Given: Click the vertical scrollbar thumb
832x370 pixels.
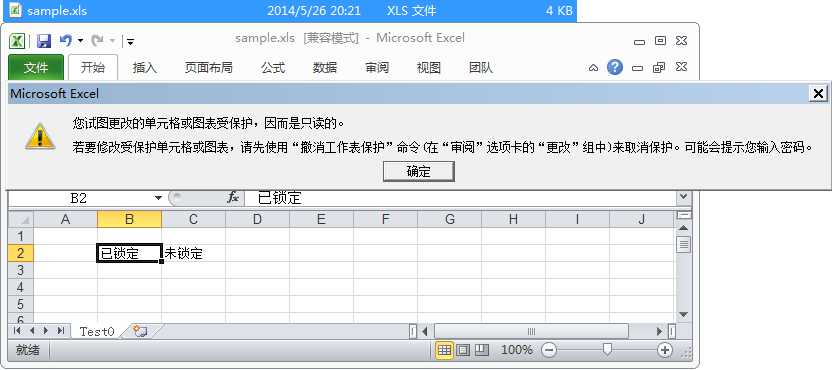Looking at the screenshot, I should tap(684, 244).
